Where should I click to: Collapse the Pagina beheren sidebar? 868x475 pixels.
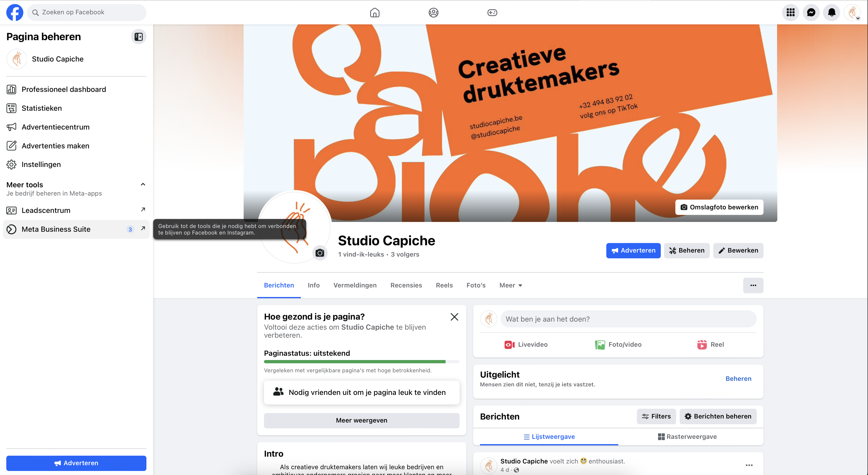pos(138,37)
